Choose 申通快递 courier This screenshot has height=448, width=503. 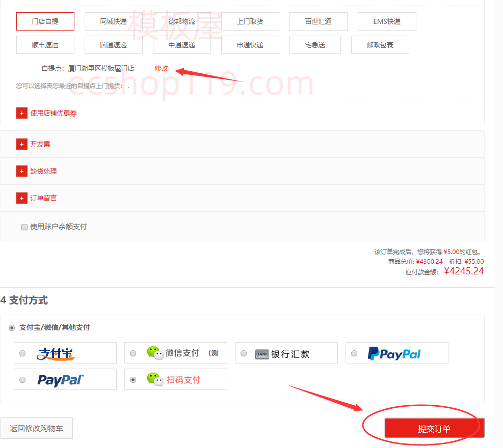(x=250, y=45)
